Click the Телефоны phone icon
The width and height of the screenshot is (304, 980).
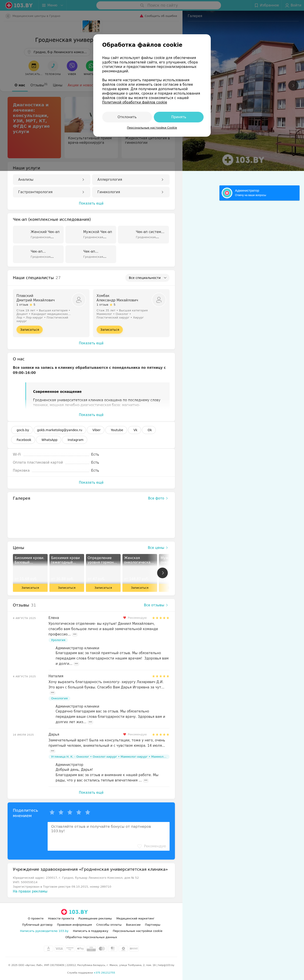53,66
